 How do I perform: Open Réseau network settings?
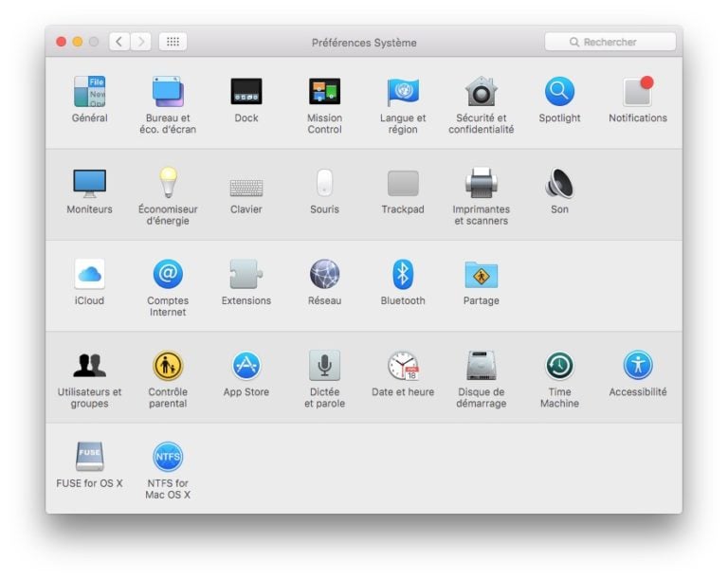[324, 274]
